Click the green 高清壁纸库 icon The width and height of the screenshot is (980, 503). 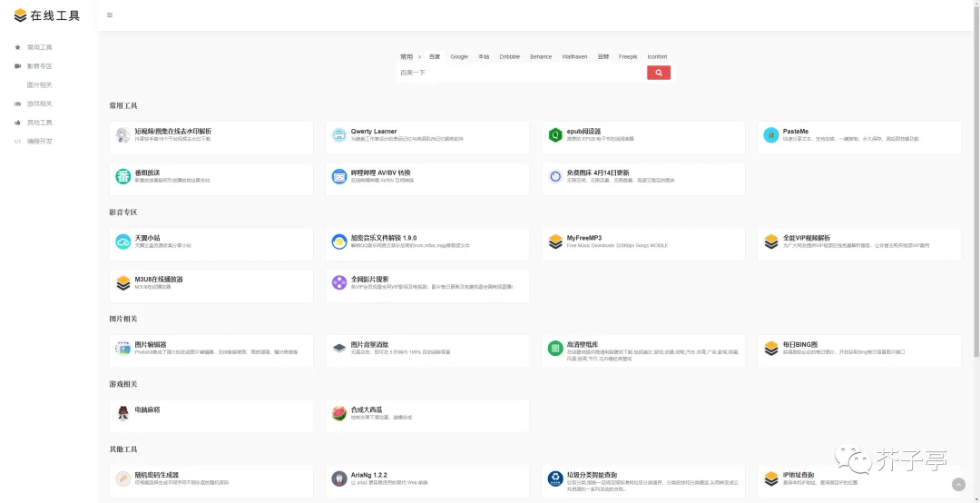click(555, 348)
